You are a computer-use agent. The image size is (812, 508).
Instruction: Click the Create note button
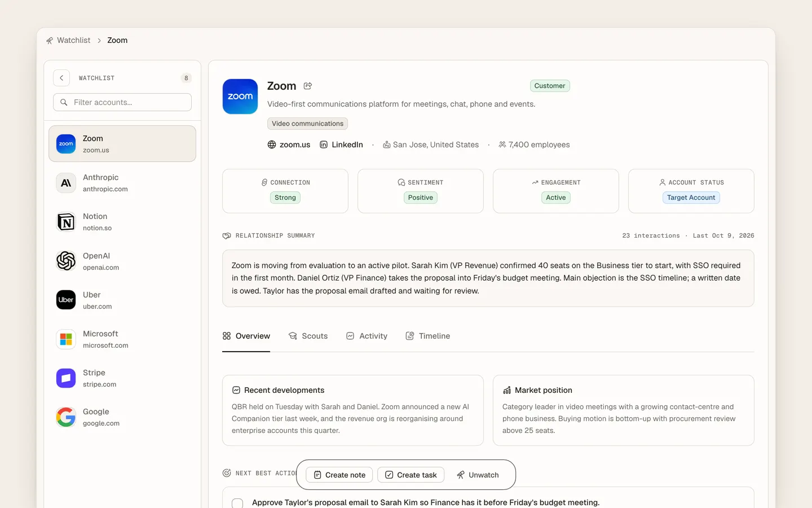click(339, 475)
